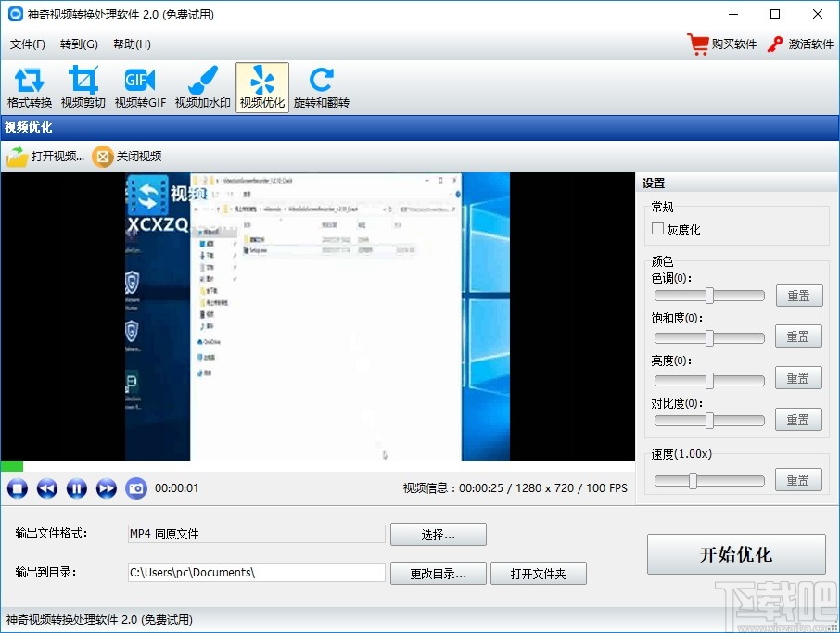Click the status bar software name text
Image resolution: width=840 pixels, height=633 pixels.
pos(99,620)
